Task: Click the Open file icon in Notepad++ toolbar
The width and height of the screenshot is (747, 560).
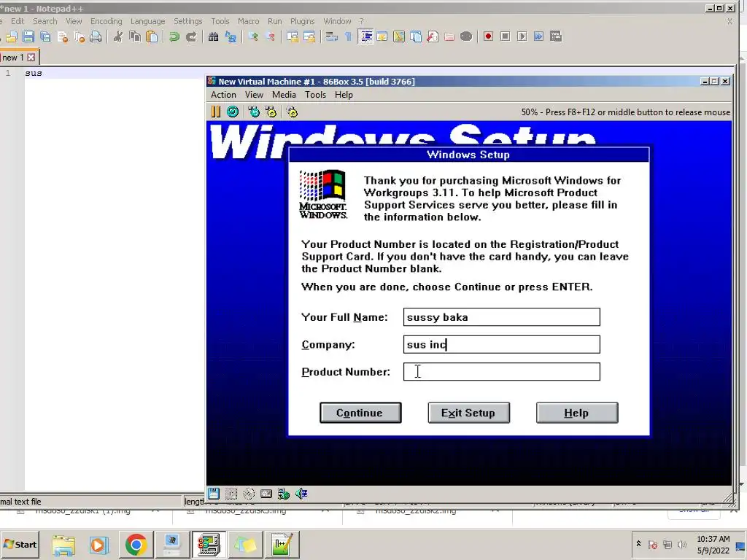Action: [x=12, y=36]
